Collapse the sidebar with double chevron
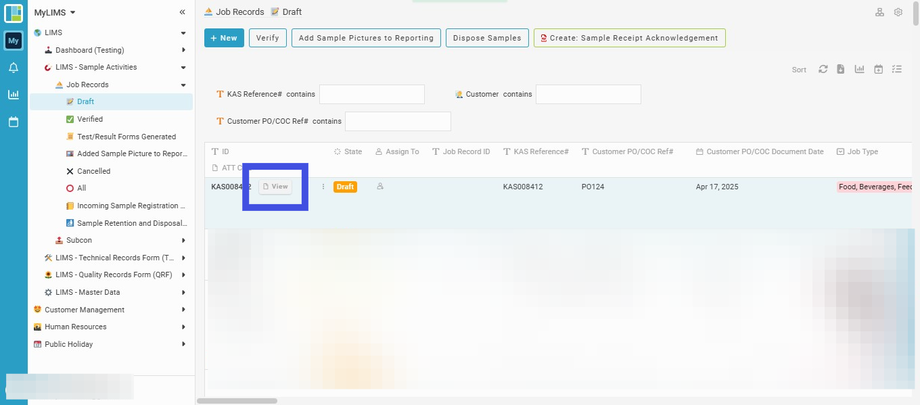This screenshot has width=920, height=405. pyautogui.click(x=182, y=12)
